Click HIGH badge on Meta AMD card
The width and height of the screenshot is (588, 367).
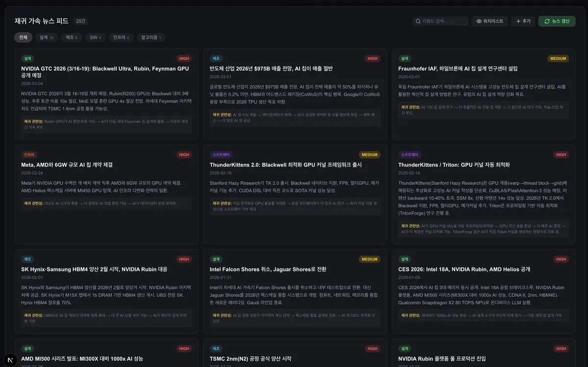click(x=184, y=155)
